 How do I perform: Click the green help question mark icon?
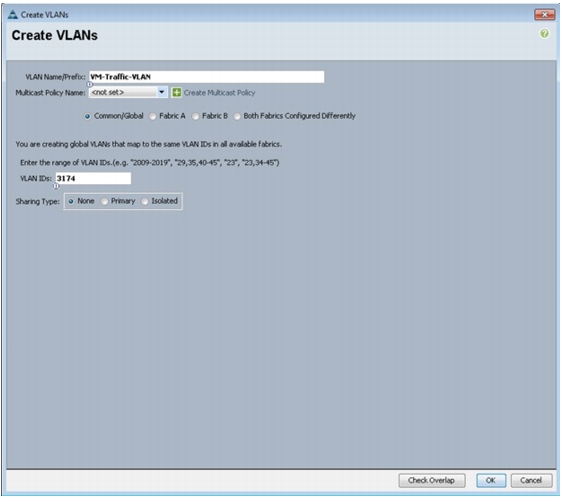point(544,34)
